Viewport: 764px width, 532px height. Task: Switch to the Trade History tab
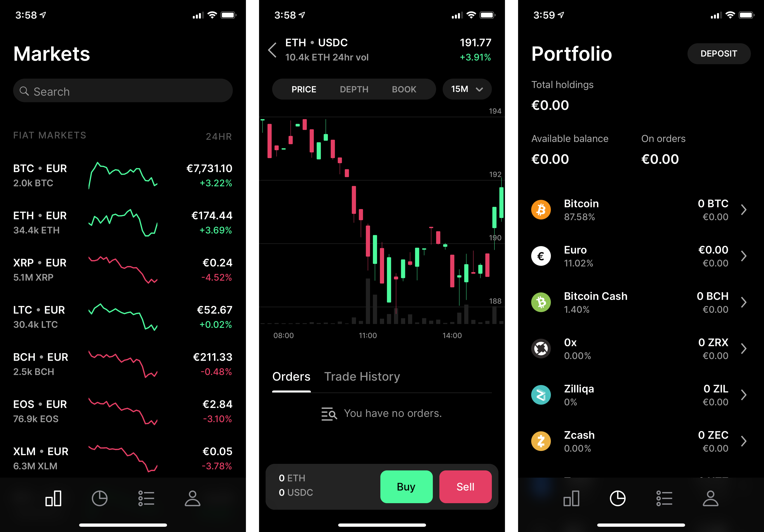coord(361,376)
